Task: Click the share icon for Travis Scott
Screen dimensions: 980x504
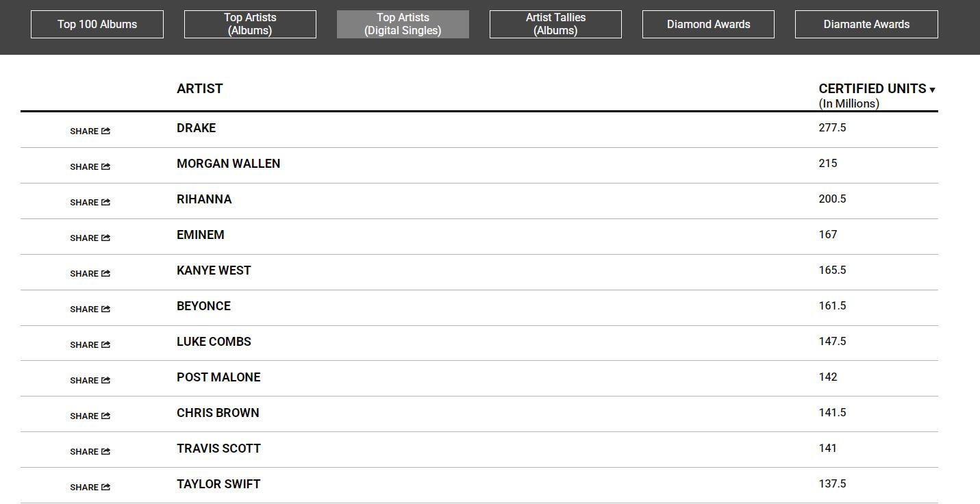Action: [x=105, y=451]
